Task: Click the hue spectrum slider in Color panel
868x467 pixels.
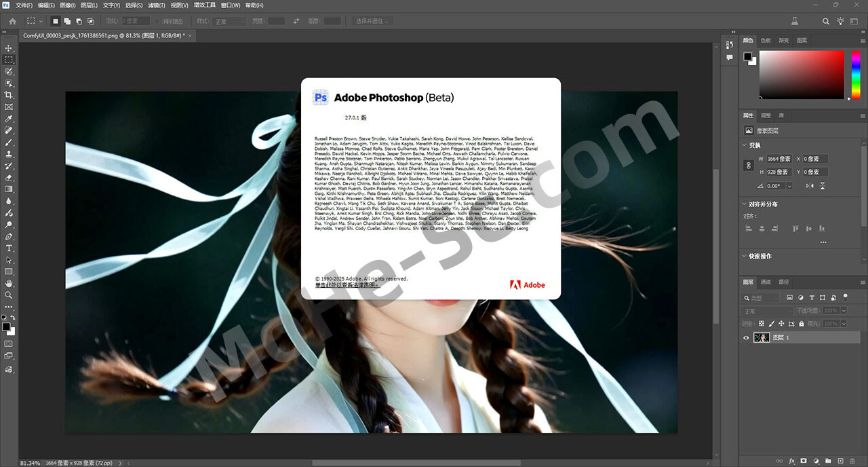Action: click(850, 74)
